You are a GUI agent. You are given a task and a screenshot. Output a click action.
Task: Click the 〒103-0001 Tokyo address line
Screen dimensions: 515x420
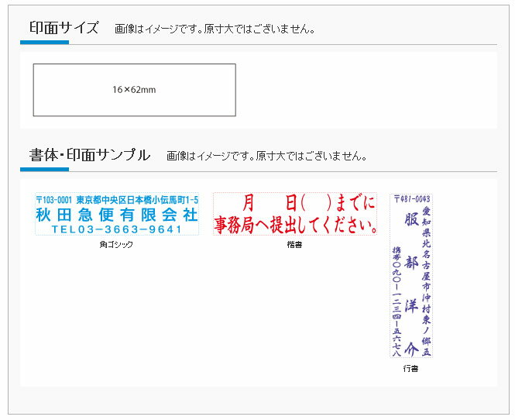(x=116, y=200)
